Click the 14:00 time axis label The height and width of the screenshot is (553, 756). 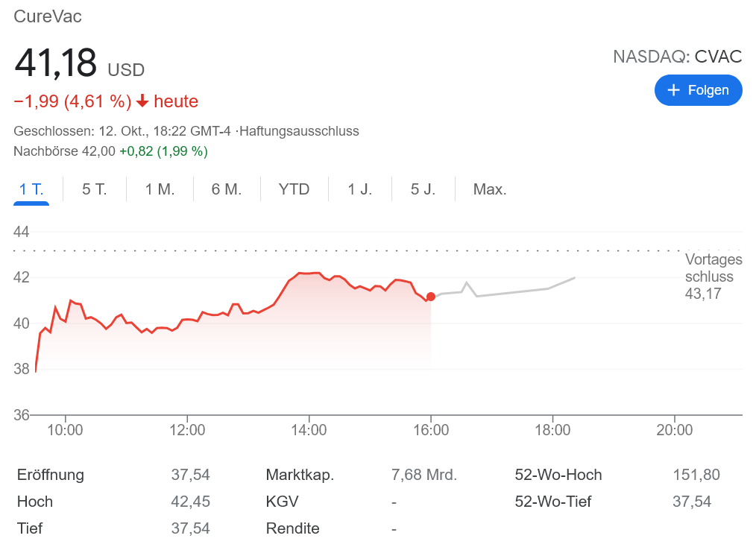coord(309,430)
